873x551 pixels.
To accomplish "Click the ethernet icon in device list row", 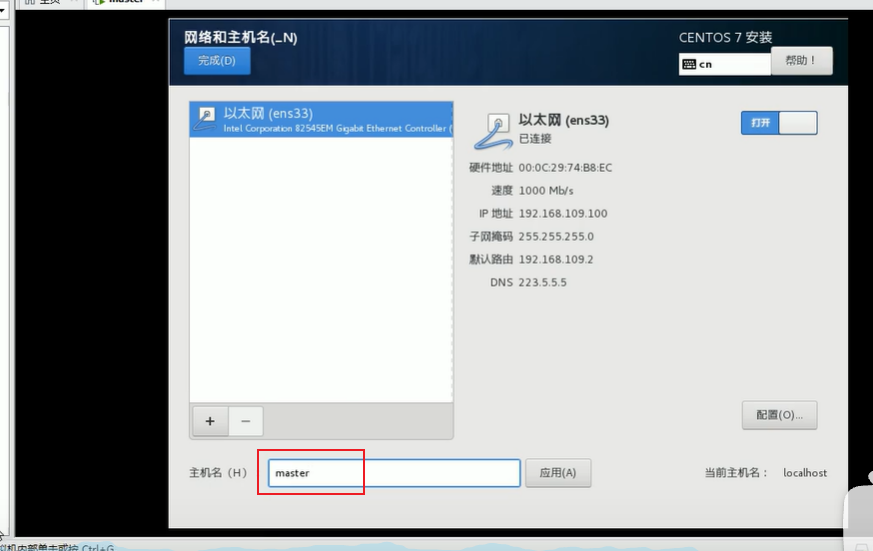I will [205, 119].
